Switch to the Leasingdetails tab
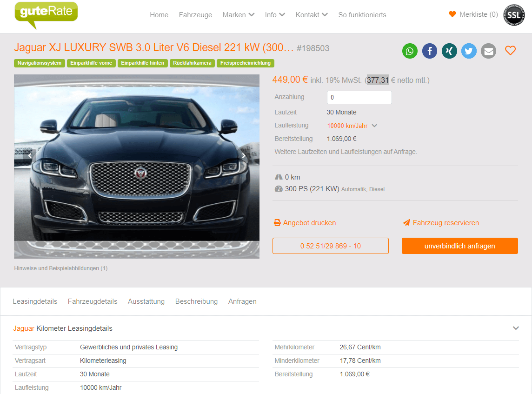 tap(35, 301)
